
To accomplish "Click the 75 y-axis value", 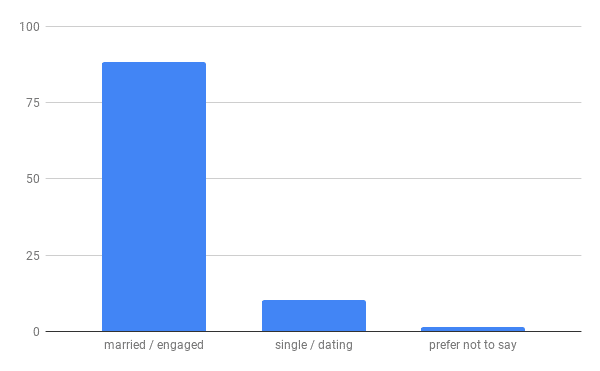I will (x=33, y=103).
